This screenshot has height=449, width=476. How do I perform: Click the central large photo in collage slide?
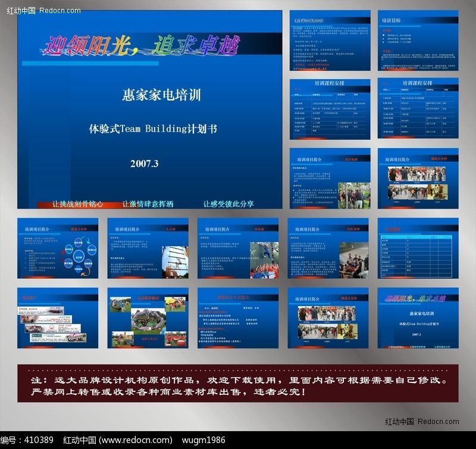pyautogui.click(x=148, y=321)
